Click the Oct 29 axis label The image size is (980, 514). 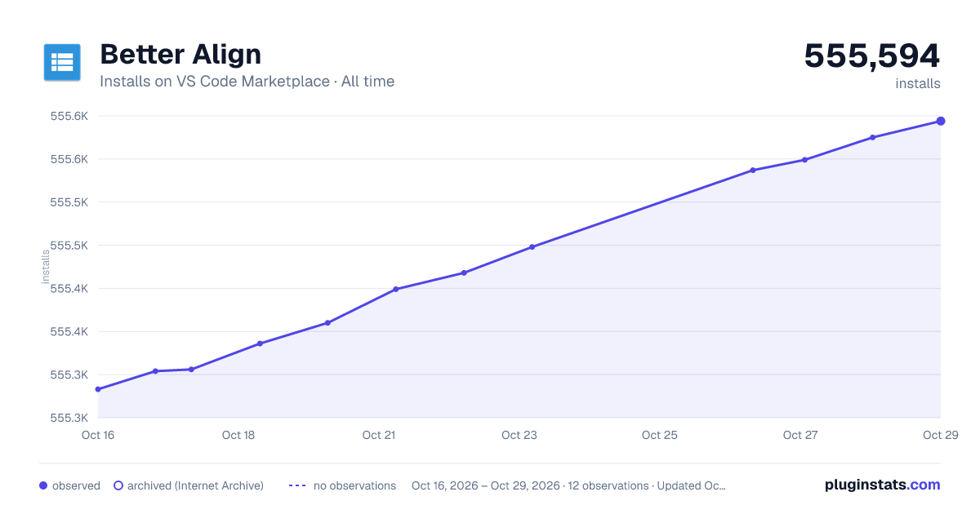(x=939, y=435)
